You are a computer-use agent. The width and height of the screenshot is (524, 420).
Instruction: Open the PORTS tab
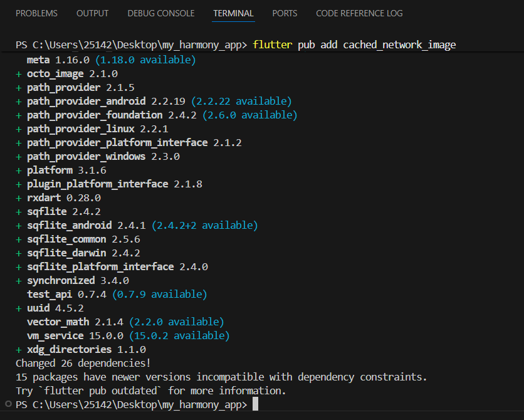tap(285, 13)
